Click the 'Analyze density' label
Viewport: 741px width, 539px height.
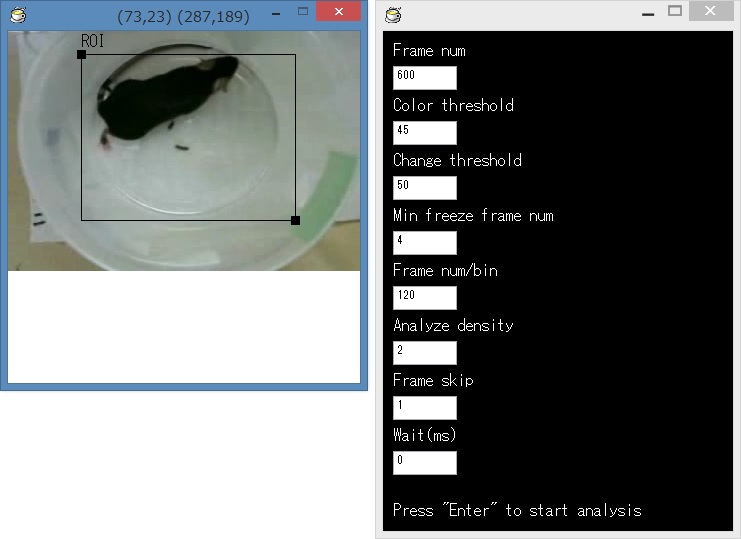point(453,325)
